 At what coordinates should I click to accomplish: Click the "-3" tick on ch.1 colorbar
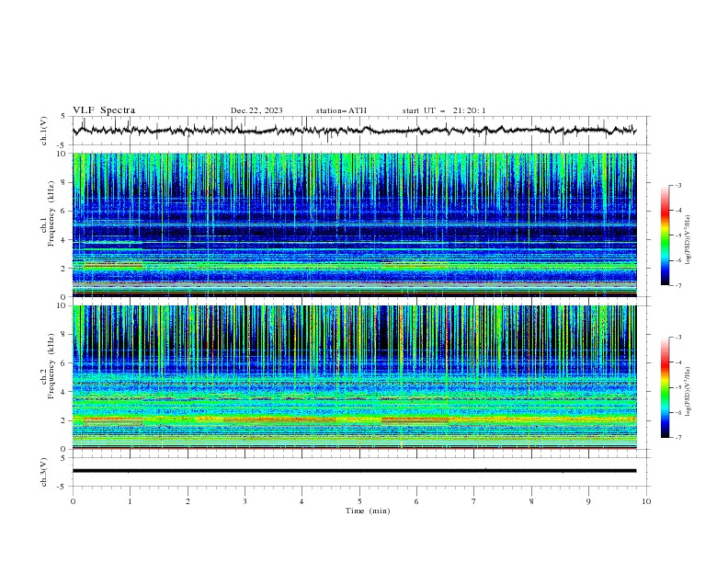677,185
